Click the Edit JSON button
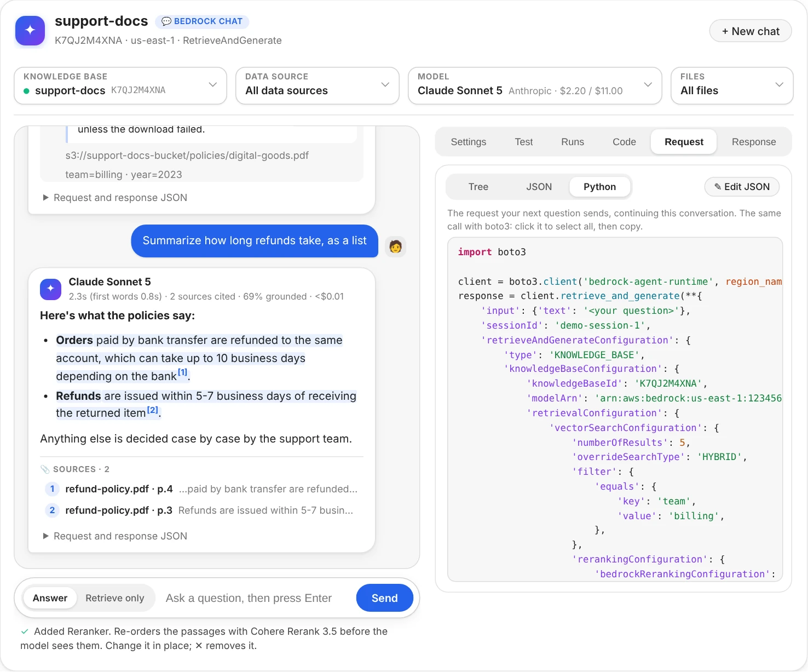Viewport: 808px width, 672px height. pyautogui.click(x=742, y=187)
